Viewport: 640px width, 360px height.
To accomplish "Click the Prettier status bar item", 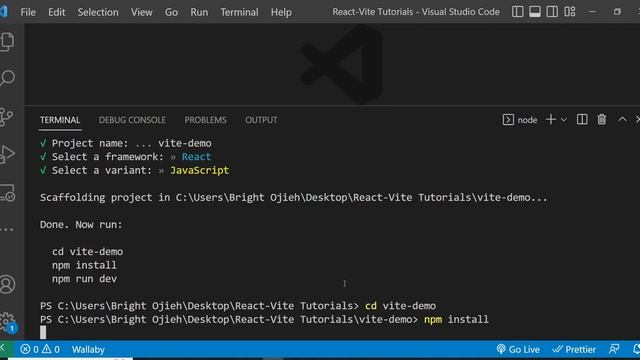I will 574,349.
